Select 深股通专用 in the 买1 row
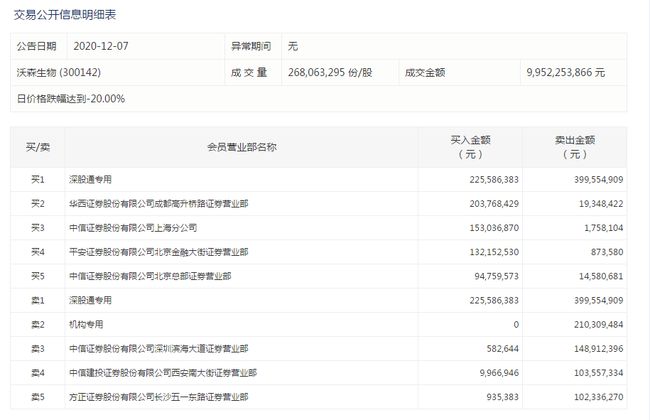This screenshot has height=420, width=650. 90,180
